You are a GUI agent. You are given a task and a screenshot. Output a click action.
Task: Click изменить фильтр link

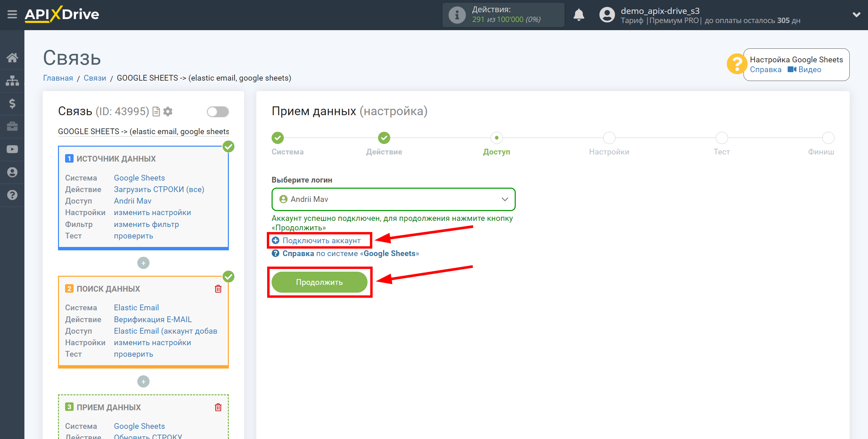(x=146, y=224)
